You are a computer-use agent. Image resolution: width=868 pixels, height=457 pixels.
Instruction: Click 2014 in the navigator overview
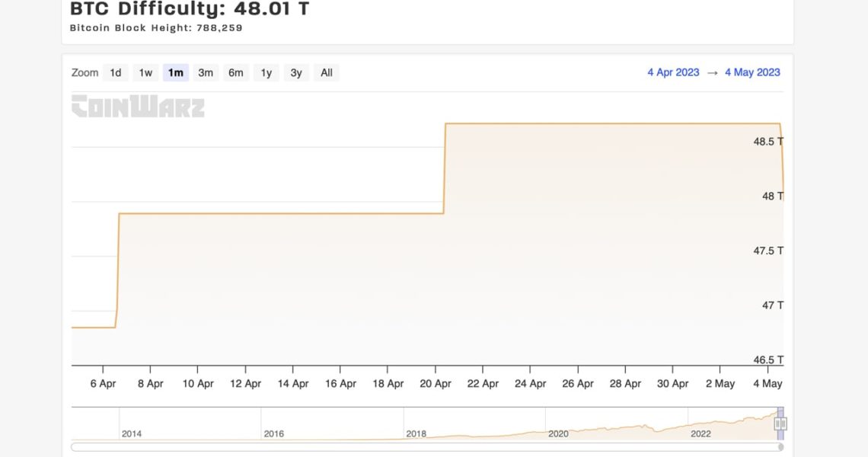click(132, 433)
